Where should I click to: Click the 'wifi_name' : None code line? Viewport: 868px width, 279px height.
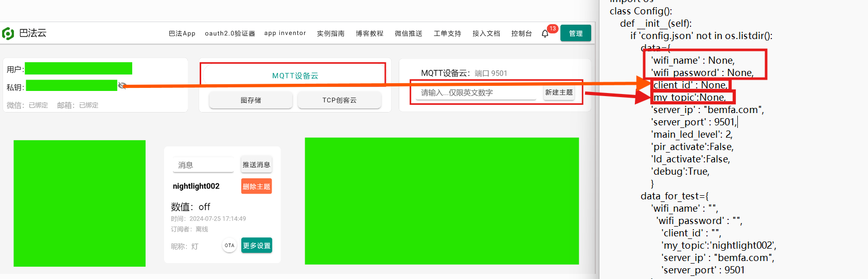(x=693, y=61)
